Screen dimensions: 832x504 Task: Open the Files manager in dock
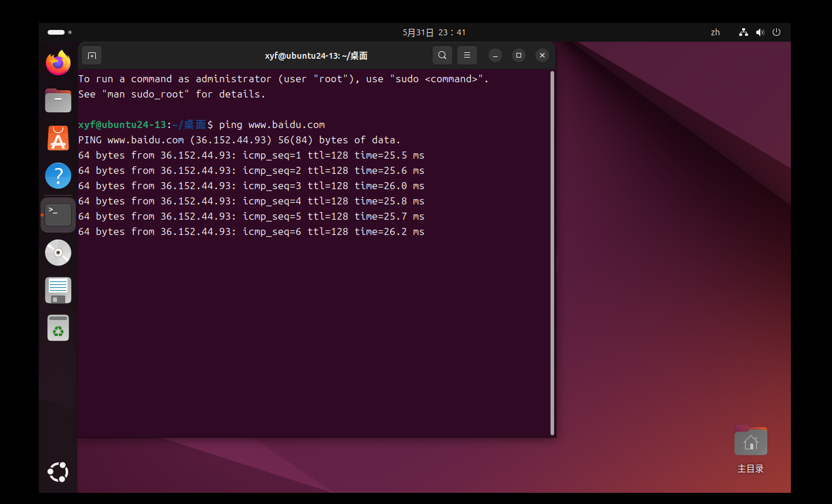(58, 100)
